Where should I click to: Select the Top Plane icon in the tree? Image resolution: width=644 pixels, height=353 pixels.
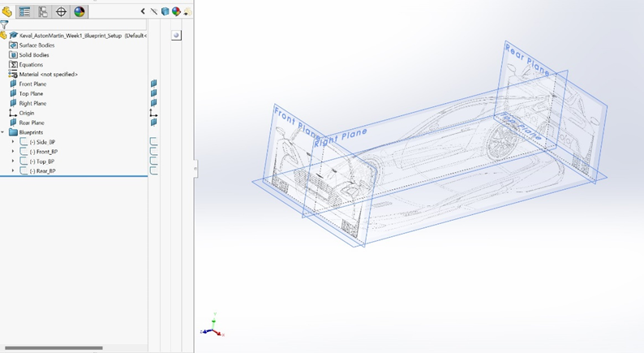click(x=13, y=93)
